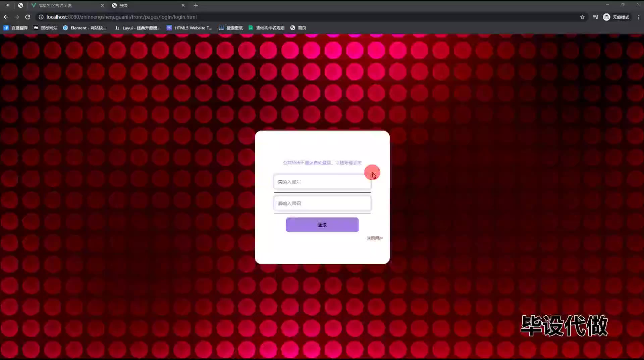Open the media control playlist icon
This screenshot has width=644, height=360.
coord(595,17)
